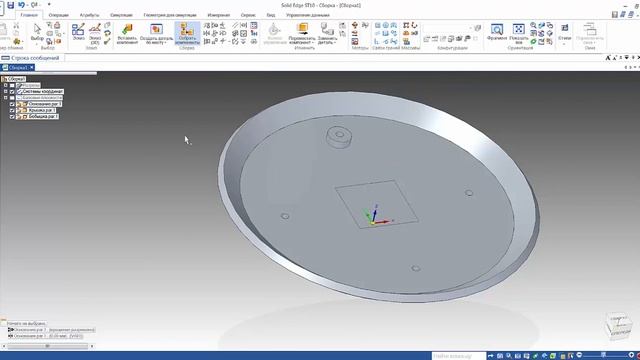Viewport: 640px width, 360px height.
Task: Click the first relationship row in the bottom pane
Action: pyautogui.click(x=51, y=330)
